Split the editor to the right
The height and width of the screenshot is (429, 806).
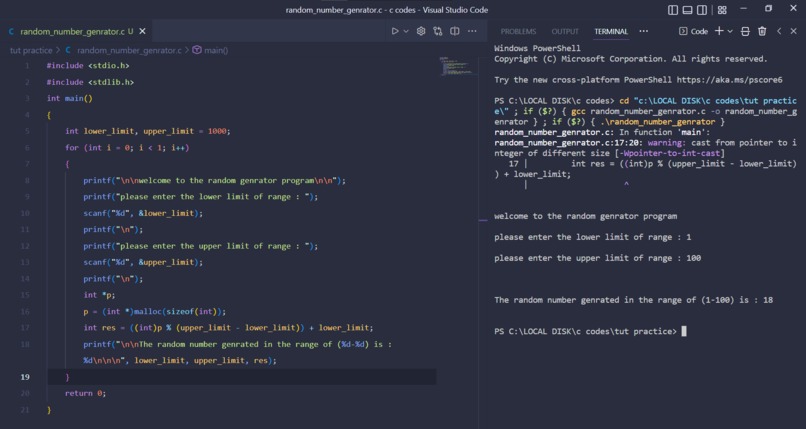pyautogui.click(x=455, y=31)
